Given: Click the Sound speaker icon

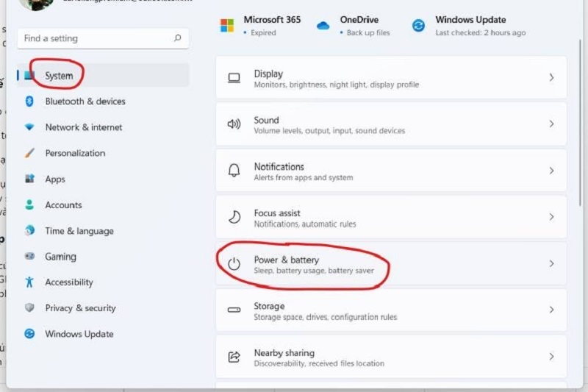Looking at the screenshot, I should pyautogui.click(x=234, y=124).
